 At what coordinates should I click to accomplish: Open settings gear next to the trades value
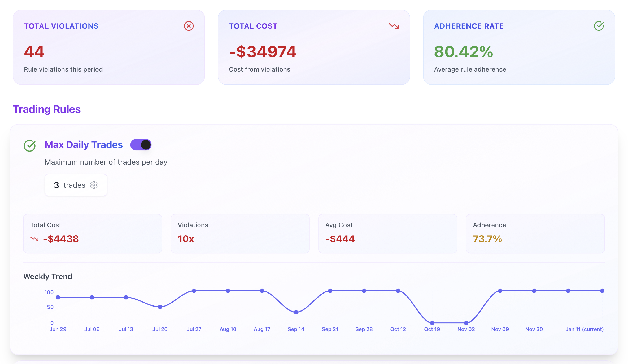94,185
